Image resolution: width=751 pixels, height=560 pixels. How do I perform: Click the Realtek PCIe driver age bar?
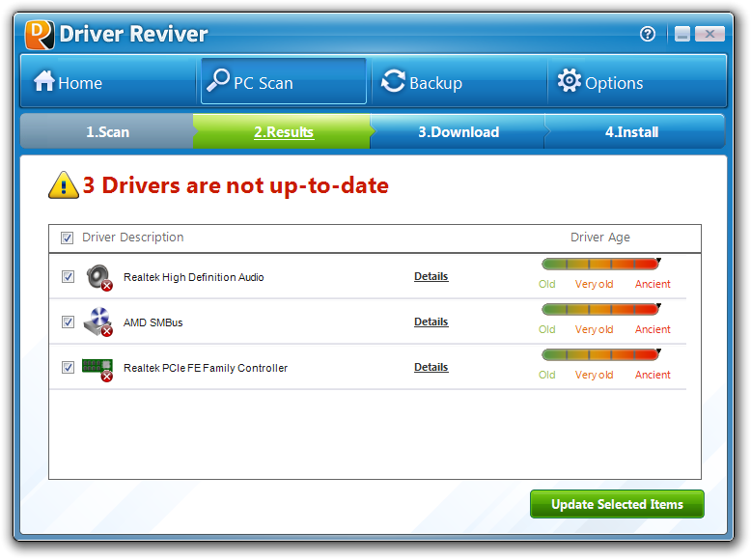point(601,354)
